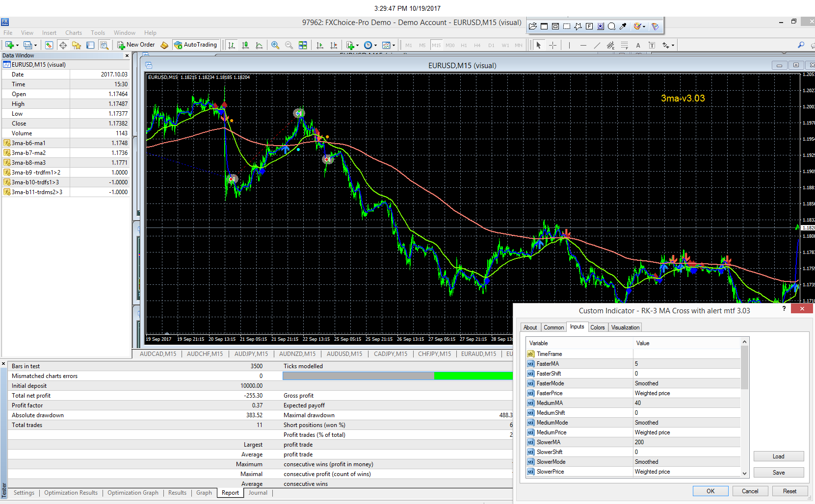Viewport: 815px width, 504px height.
Task: Click the OK button in indicator dialog
Action: click(x=710, y=491)
